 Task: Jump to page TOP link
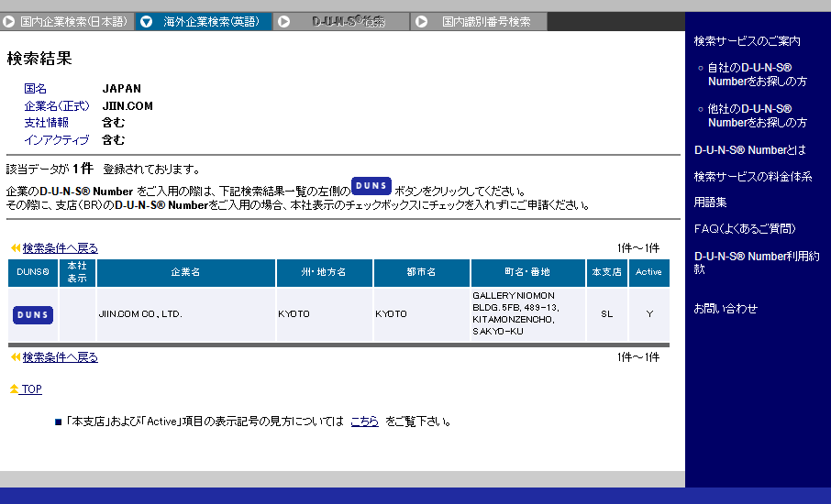[31, 389]
